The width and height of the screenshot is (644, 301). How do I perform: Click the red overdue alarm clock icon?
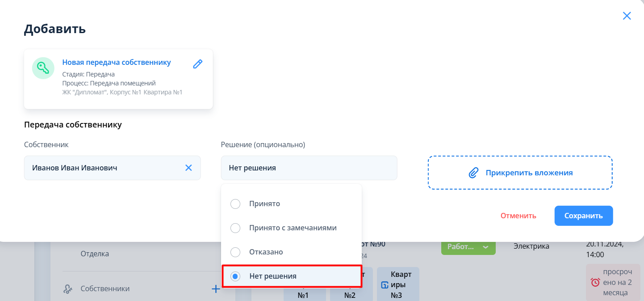595,282
